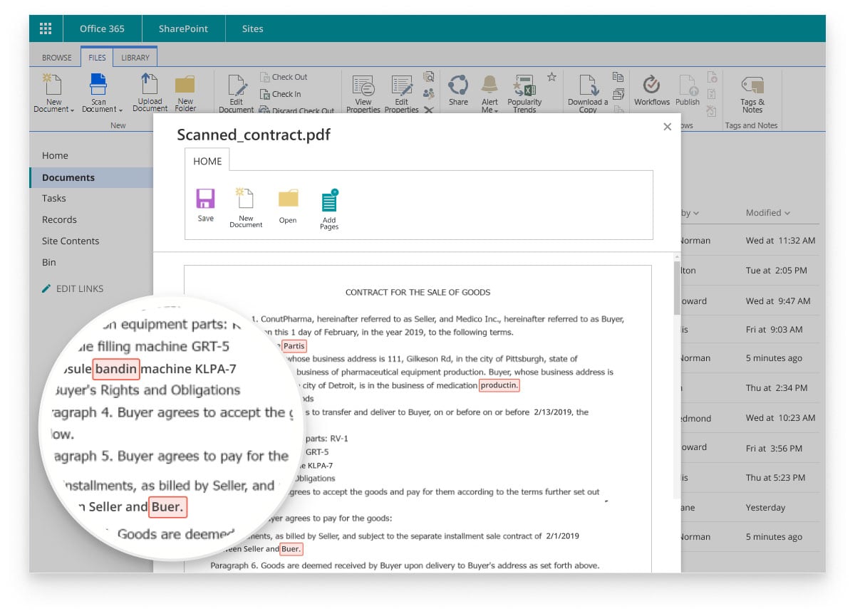Expand the Scan Document dropdown
The image size is (855, 616).
(120, 110)
